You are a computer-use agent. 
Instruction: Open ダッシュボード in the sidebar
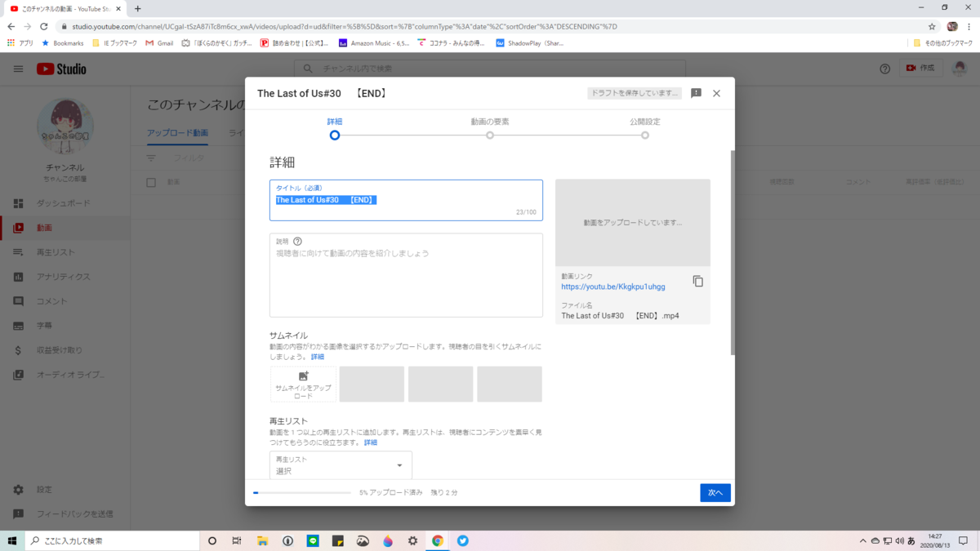click(x=65, y=203)
